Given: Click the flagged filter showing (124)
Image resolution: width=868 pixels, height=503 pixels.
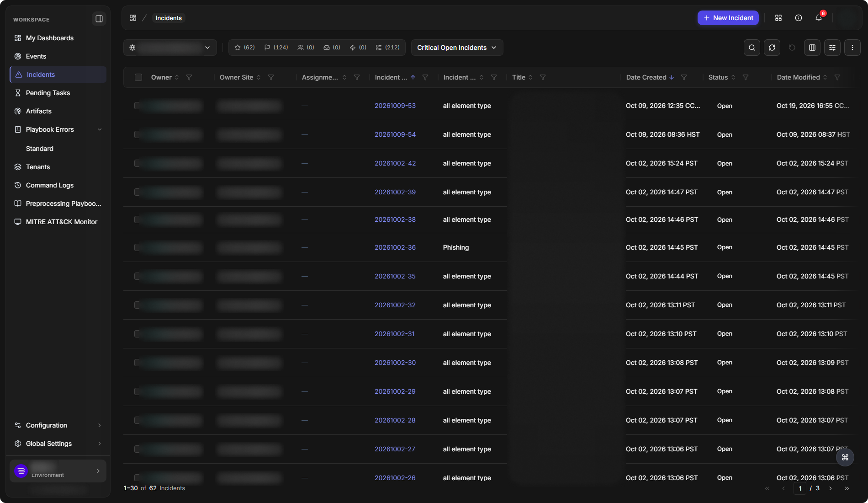Looking at the screenshot, I should click(276, 48).
